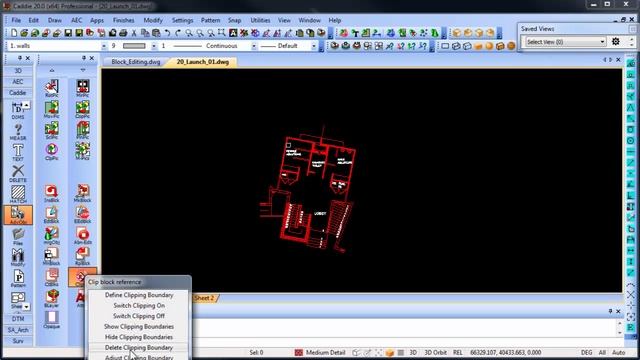Image resolution: width=640 pixels, height=360 pixels.
Task: Expand the DIMS tool arrow
Action: pyautogui.click(x=26, y=105)
